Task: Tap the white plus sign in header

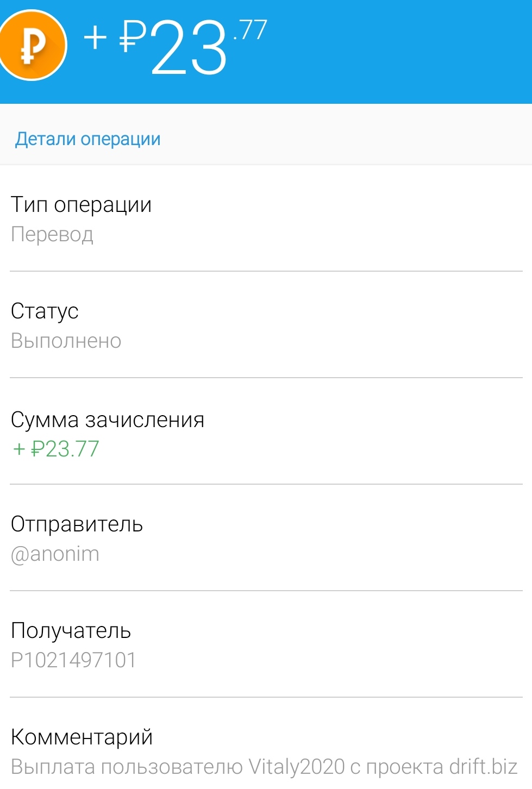Action: click(96, 37)
